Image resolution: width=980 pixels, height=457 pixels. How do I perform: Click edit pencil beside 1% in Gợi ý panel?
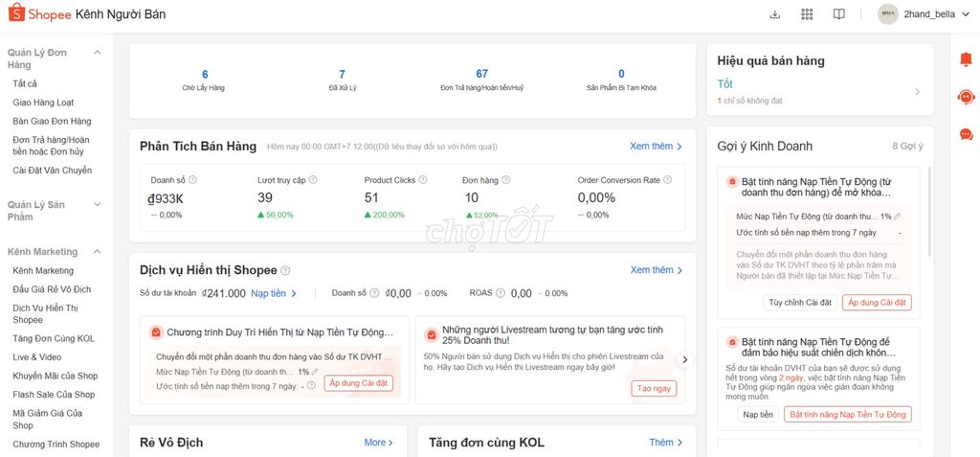pos(898,217)
